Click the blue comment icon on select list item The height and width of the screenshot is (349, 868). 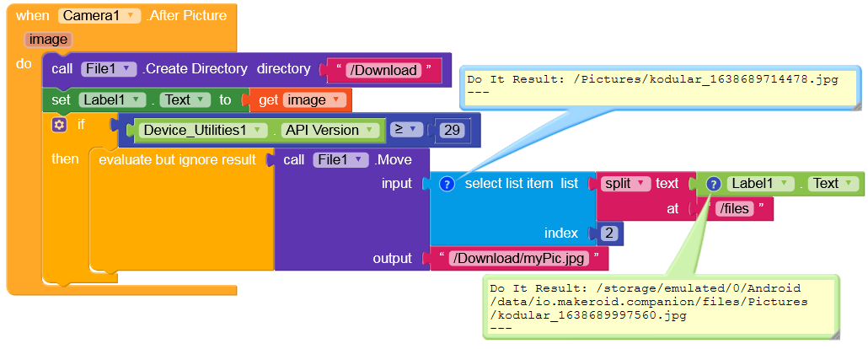(447, 184)
